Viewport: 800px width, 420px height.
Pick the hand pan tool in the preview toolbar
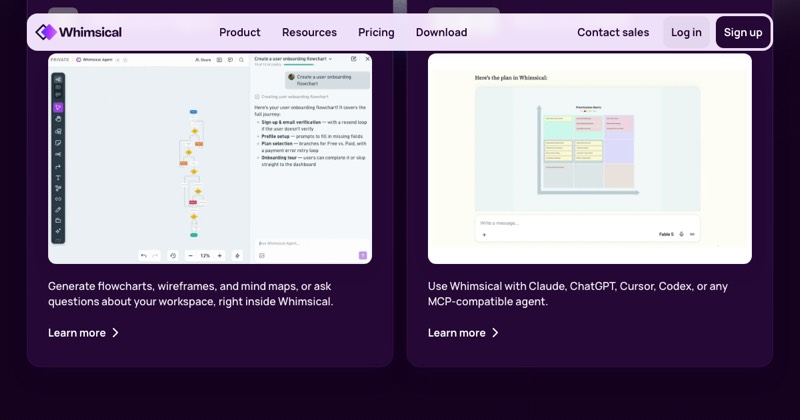tap(58, 119)
